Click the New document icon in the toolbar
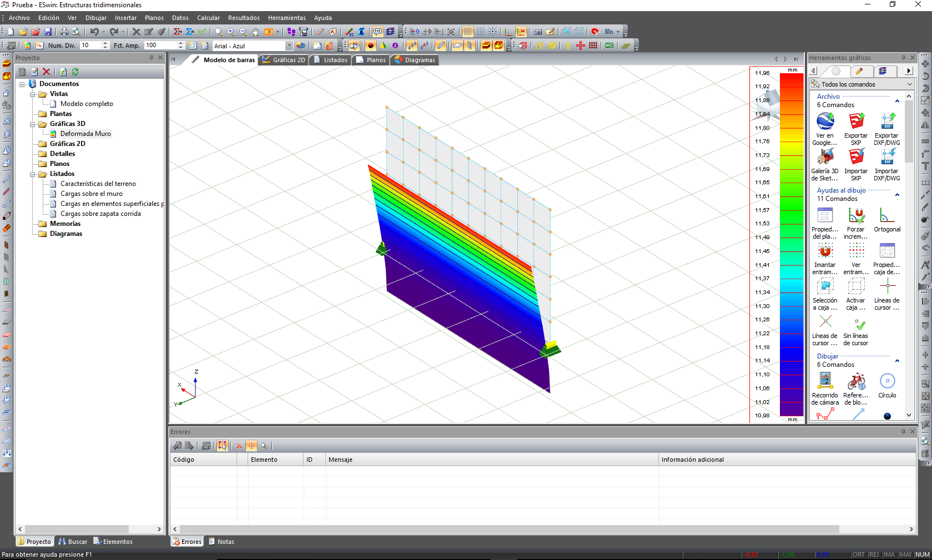Screen dimensions: 932x560 (x=11, y=32)
